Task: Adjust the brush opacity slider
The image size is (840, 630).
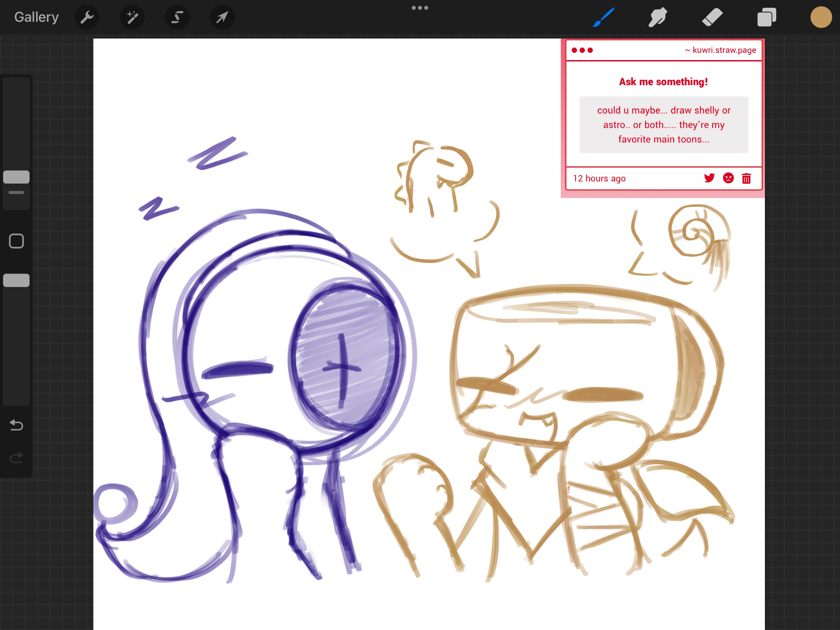Action: click(16, 280)
